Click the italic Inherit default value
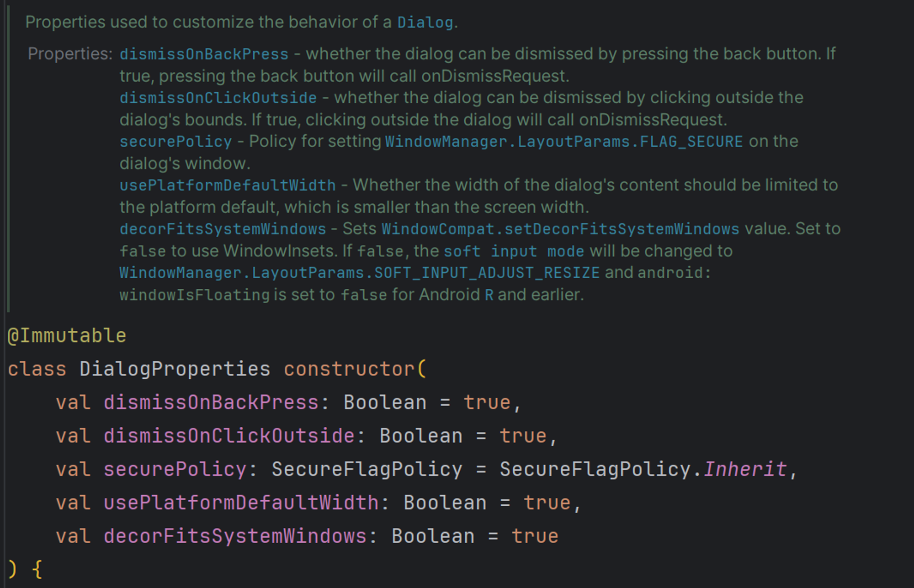 tap(745, 469)
